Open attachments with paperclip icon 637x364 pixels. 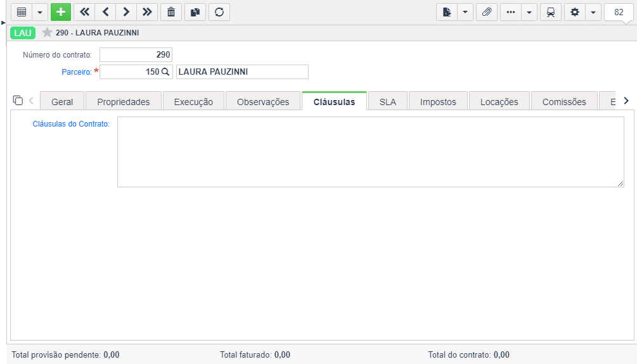[x=487, y=12]
